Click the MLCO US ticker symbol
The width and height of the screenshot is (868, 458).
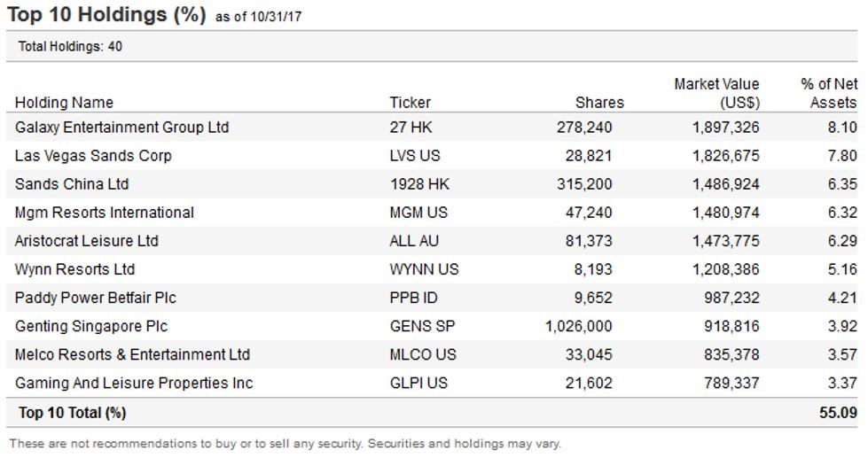(x=423, y=354)
